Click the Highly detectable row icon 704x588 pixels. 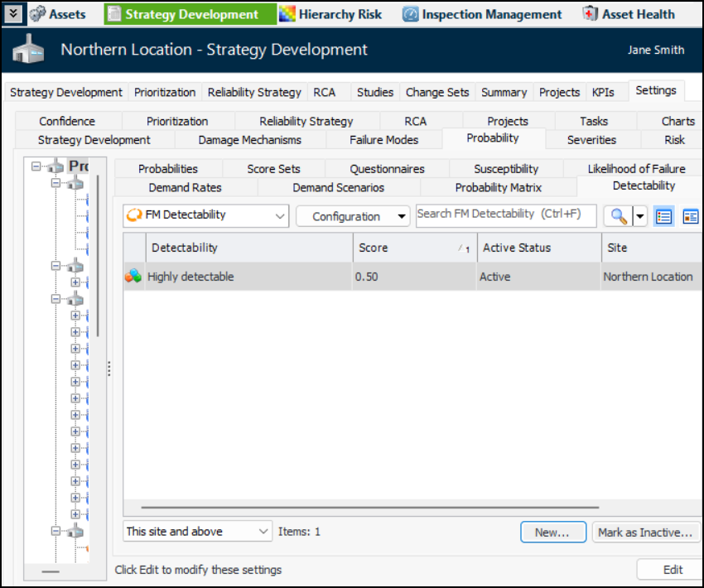pos(133,277)
